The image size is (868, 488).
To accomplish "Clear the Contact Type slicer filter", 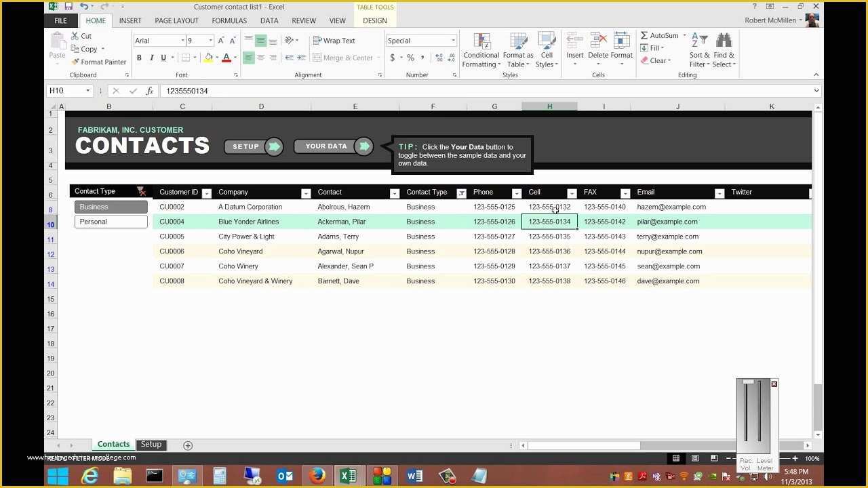I will (x=141, y=192).
